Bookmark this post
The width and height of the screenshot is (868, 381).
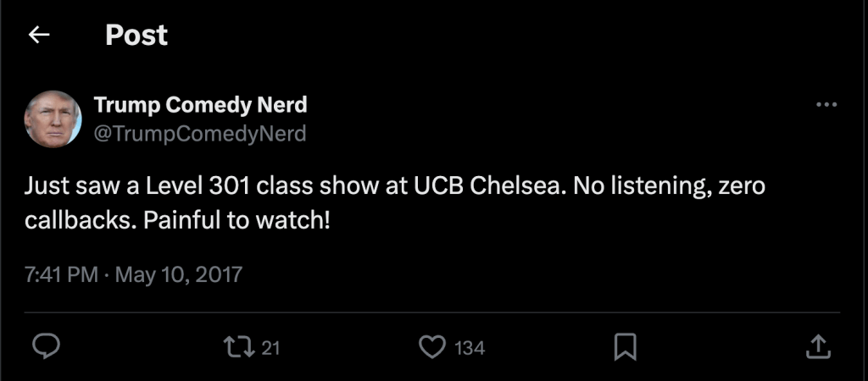point(626,346)
